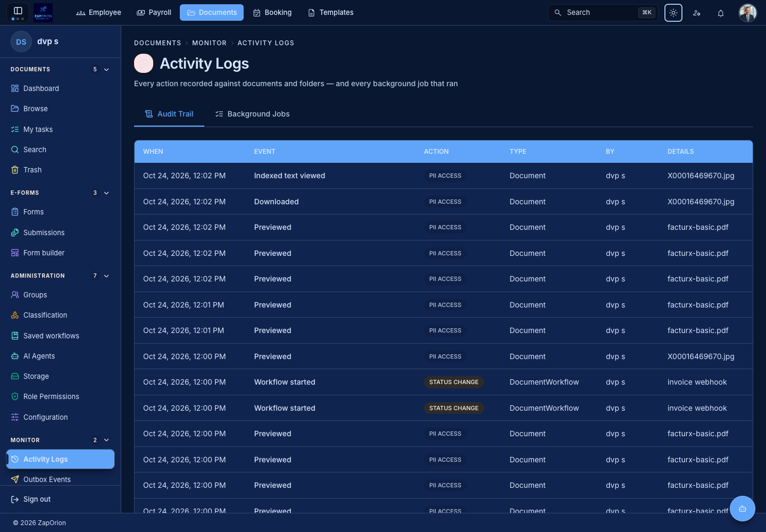Screen dimensions: 766x532
Task: Click the Indexed text viewed event
Action: [x=289, y=176]
